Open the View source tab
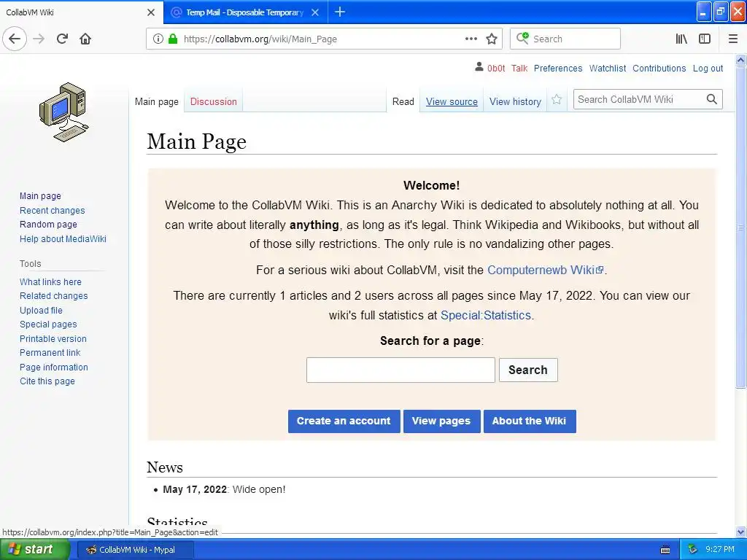 (x=452, y=101)
